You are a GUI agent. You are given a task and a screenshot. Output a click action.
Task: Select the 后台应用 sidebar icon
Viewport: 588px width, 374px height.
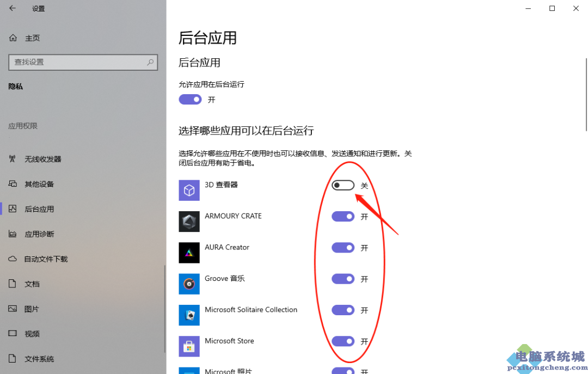[x=13, y=209]
